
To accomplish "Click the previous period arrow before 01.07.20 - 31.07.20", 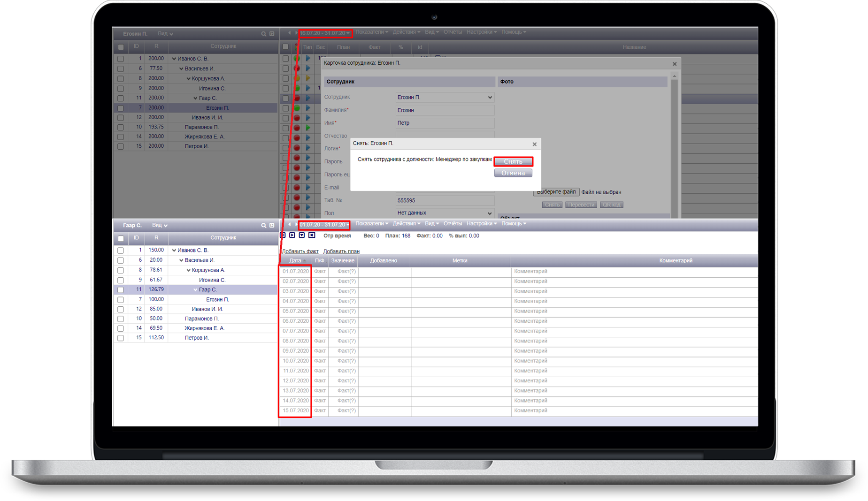I will (289, 224).
